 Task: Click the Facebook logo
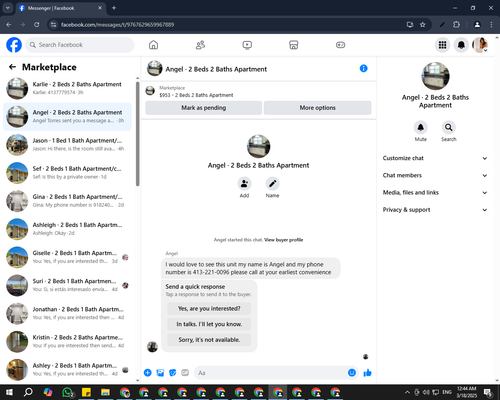point(14,45)
